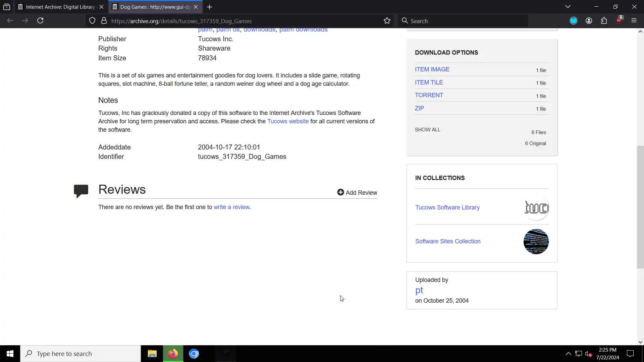Open the Firefox account icon
The image size is (644, 362).
pos(589,21)
